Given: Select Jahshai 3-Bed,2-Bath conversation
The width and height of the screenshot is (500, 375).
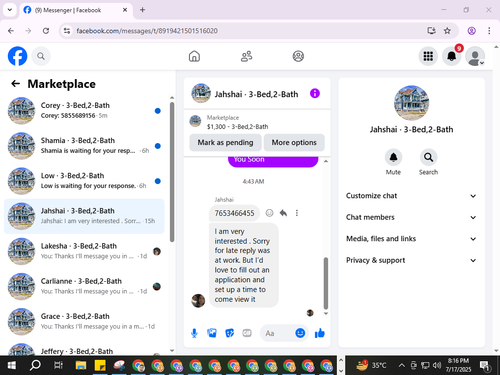Looking at the screenshot, I should tap(84, 216).
